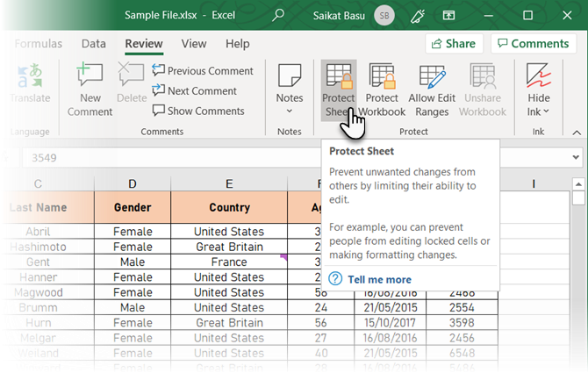Select the Country column header cell
The height and width of the screenshot is (373, 588).
coord(228,207)
